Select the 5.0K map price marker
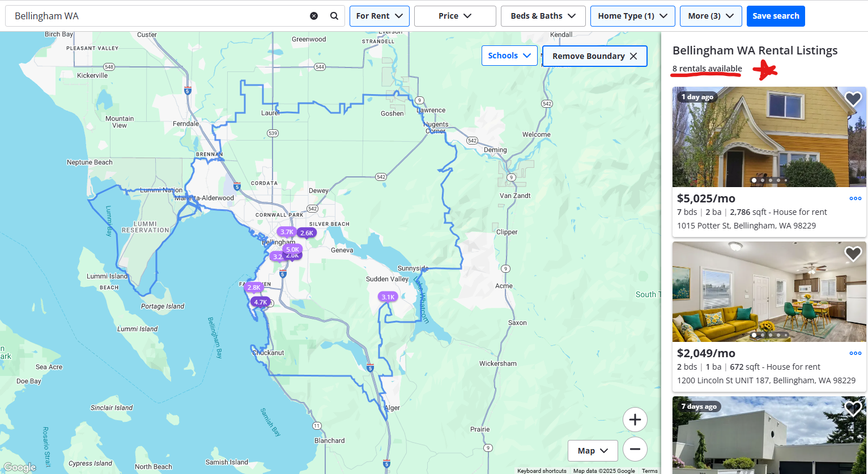This screenshot has height=474, width=868. coord(292,249)
